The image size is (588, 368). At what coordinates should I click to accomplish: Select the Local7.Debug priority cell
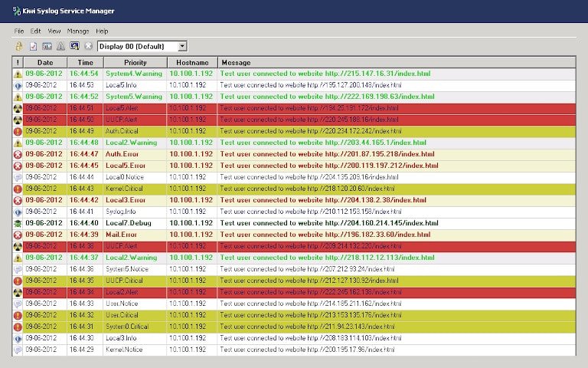pos(136,223)
